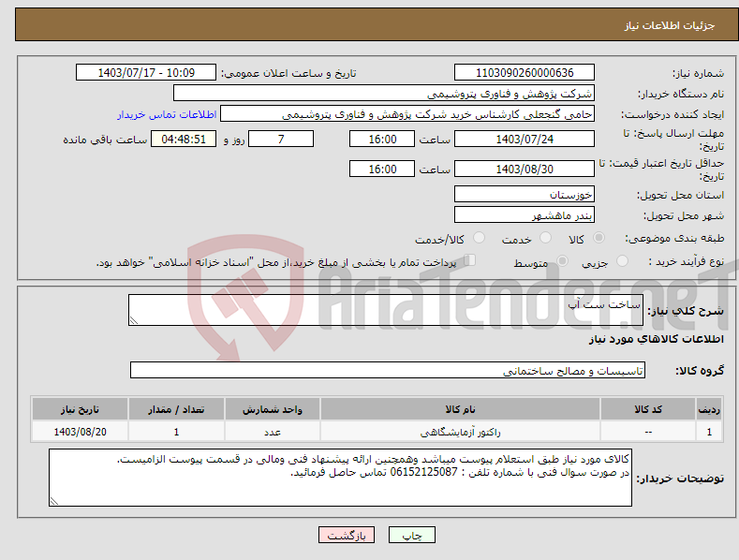Click the تاریخ نیاز column header
This screenshot has width=739, height=560.
point(80,409)
